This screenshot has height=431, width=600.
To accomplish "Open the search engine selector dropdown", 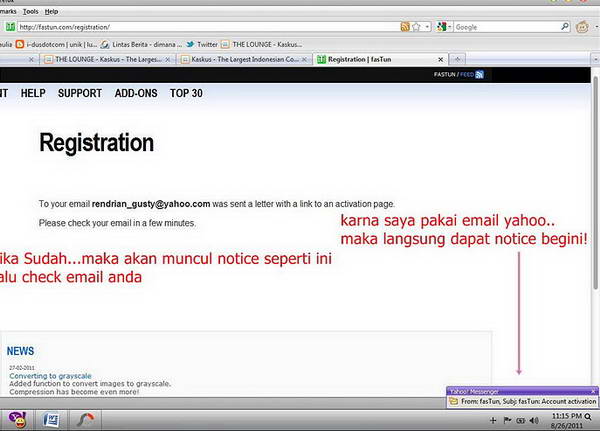I will click(444, 27).
